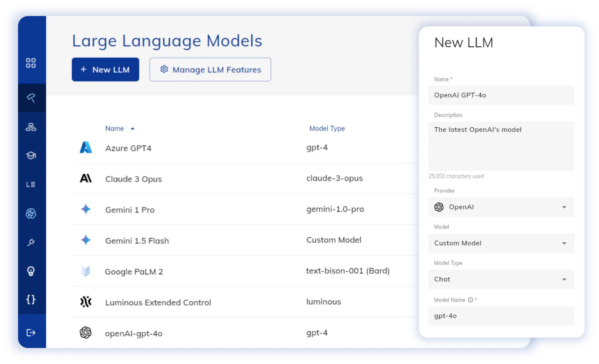Open the list lines icon in sidebar
The width and height of the screenshot is (599, 364).
click(x=31, y=184)
